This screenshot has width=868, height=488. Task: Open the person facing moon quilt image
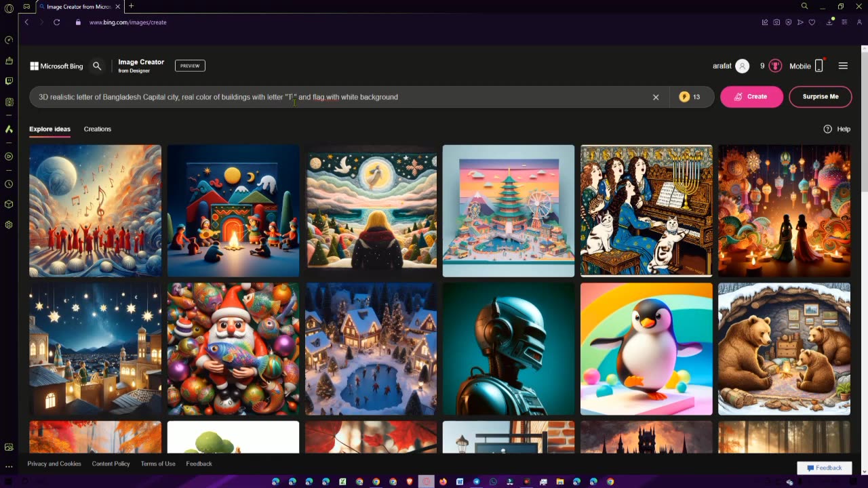point(371,211)
